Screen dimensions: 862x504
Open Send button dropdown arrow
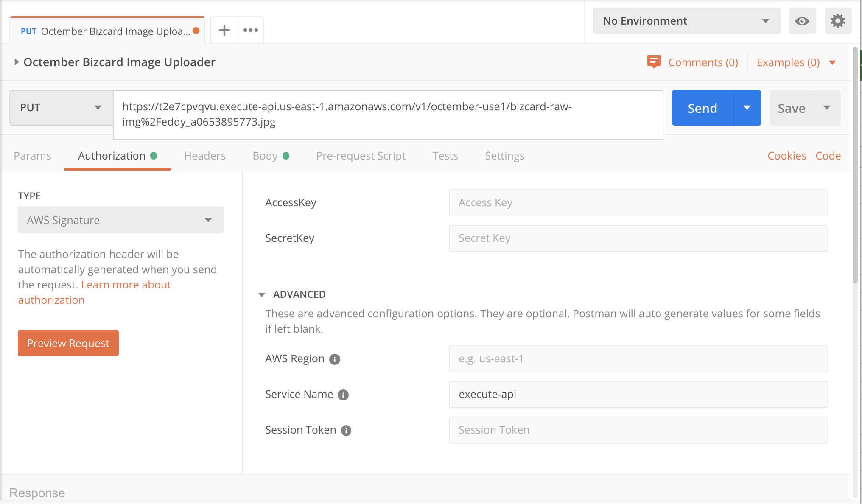tap(747, 108)
